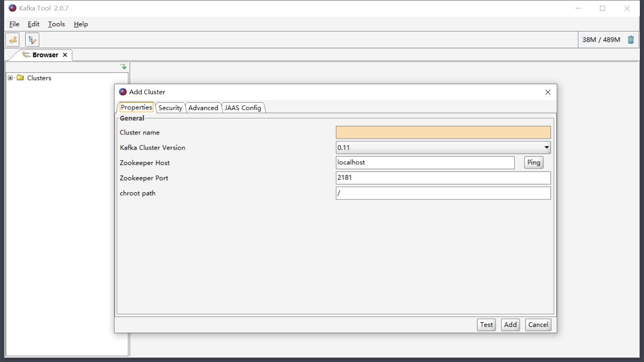The height and width of the screenshot is (362, 644).
Task: Open the Edit menu
Action: [x=34, y=24]
